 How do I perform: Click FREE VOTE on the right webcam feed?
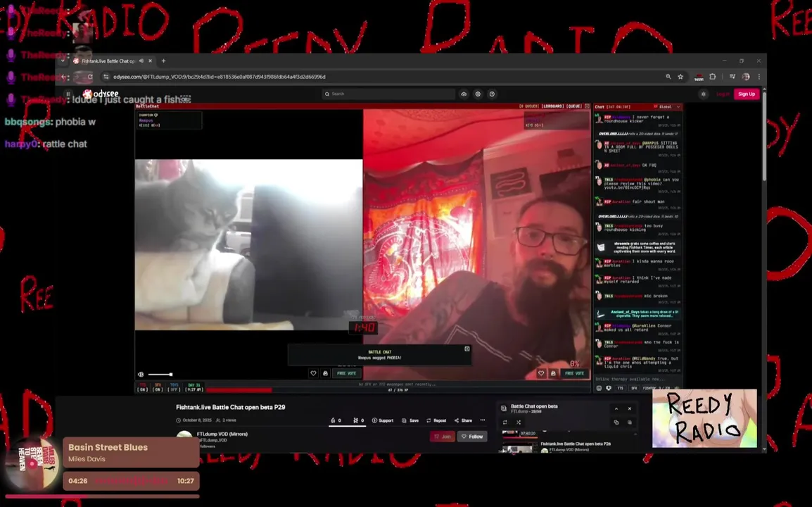click(x=574, y=373)
